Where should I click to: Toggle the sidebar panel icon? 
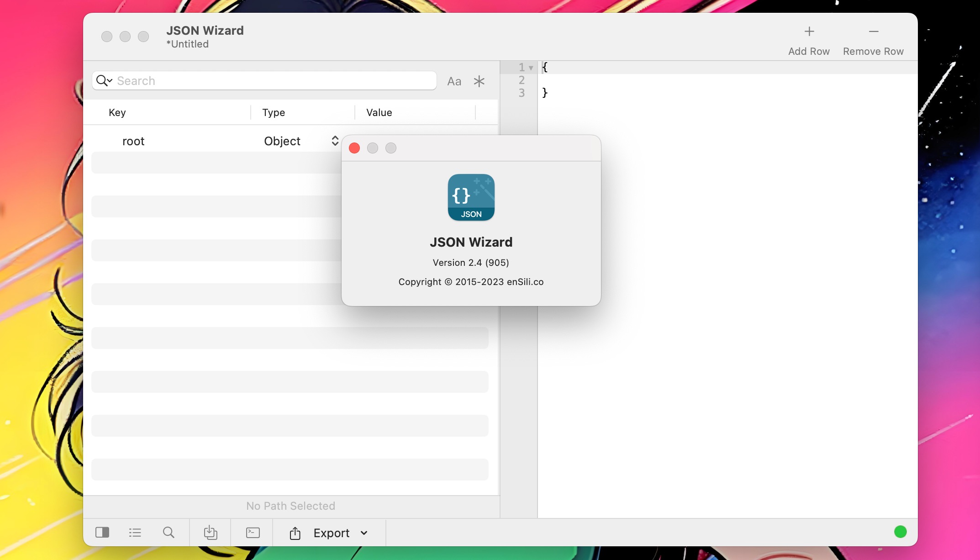[102, 533]
